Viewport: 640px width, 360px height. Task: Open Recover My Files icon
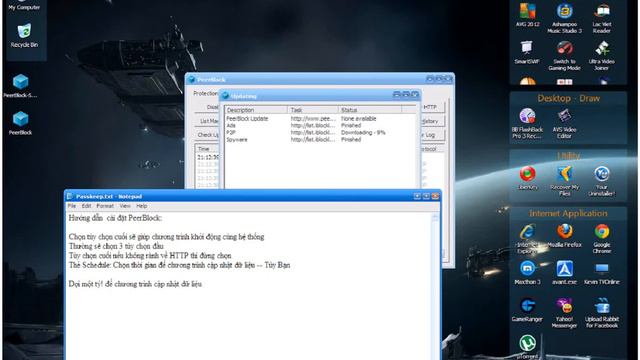[x=564, y=181]
